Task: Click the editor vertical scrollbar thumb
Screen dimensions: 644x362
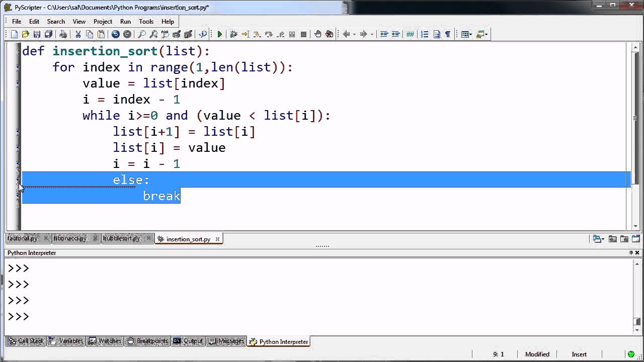Action: coord(635,118)
